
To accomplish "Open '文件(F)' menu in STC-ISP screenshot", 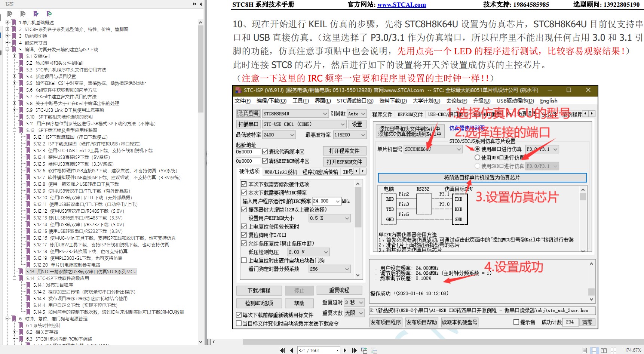I will 242,101.
